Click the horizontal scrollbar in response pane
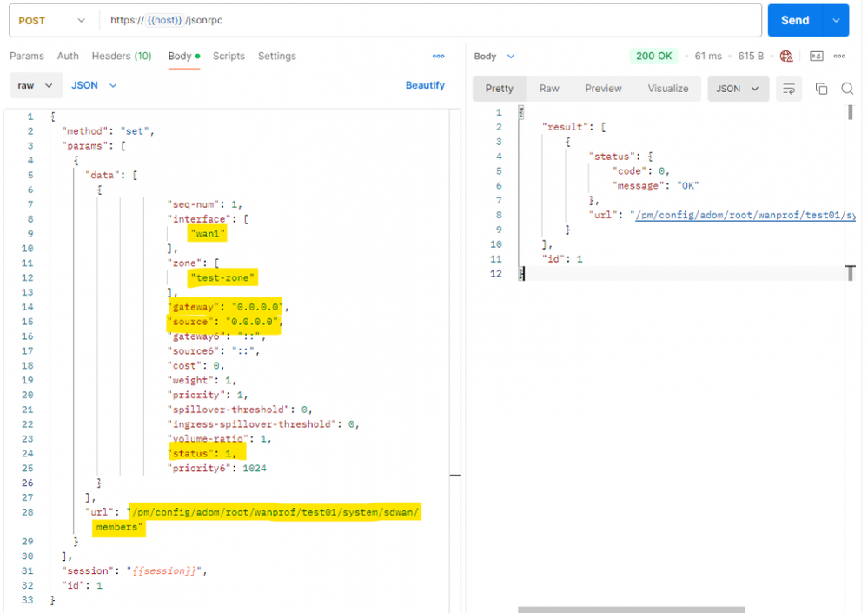The width and height of the screenshot is (868, 613). [x=631, y=610]
